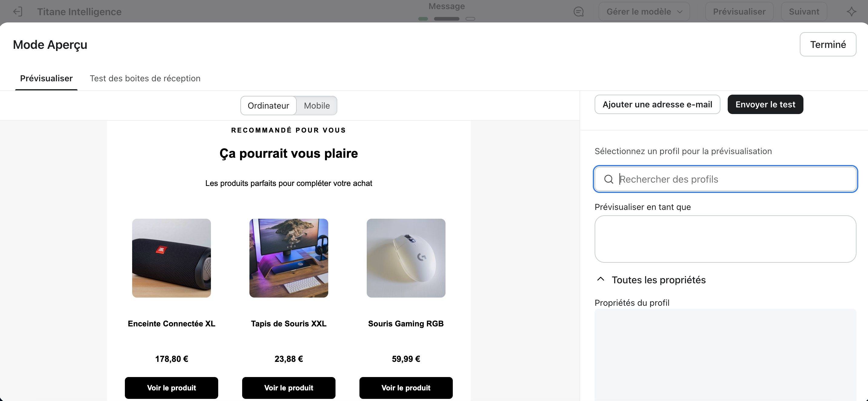The image size is (868, 401).
Task: Click the desk setup mouse pad image
Action: pos(289,258)
